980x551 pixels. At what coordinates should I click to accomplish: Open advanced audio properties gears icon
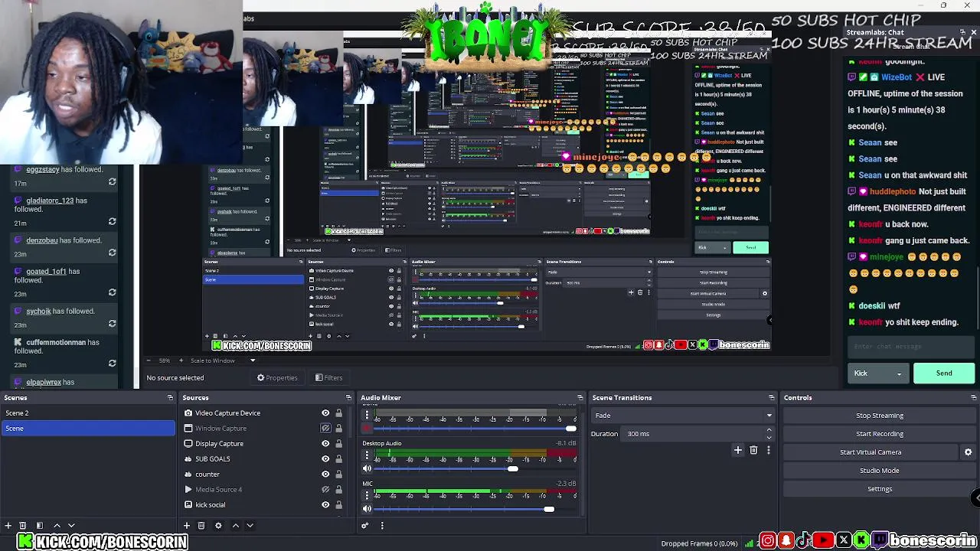click(x=365, y=526)
